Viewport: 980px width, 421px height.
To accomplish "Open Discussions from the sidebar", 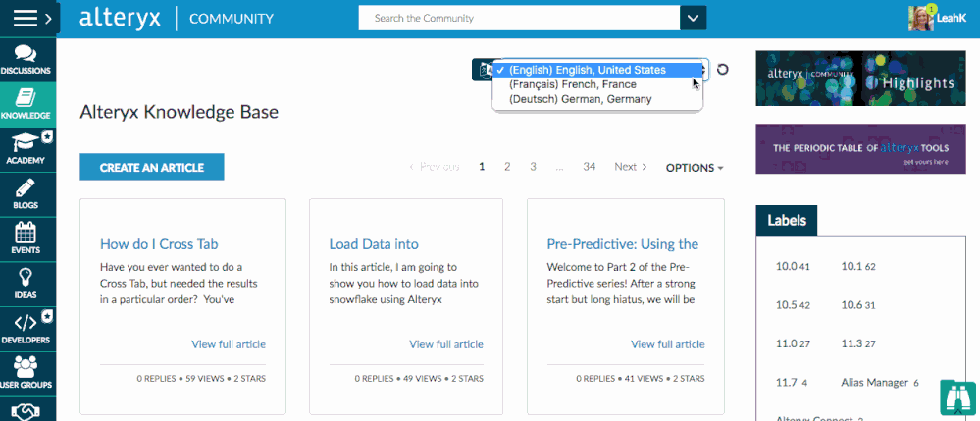I will (x=26, y=60).
